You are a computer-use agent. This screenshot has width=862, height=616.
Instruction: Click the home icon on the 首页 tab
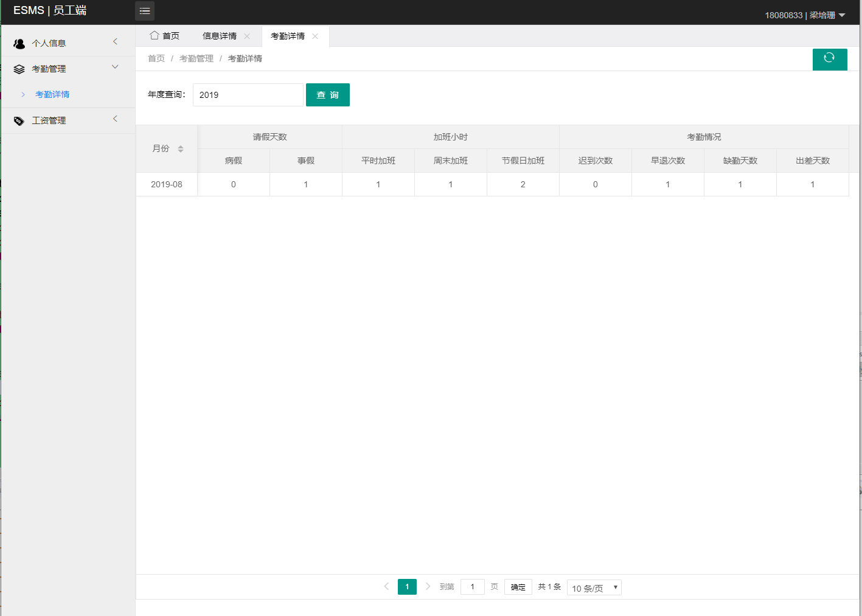click(155, 36)
